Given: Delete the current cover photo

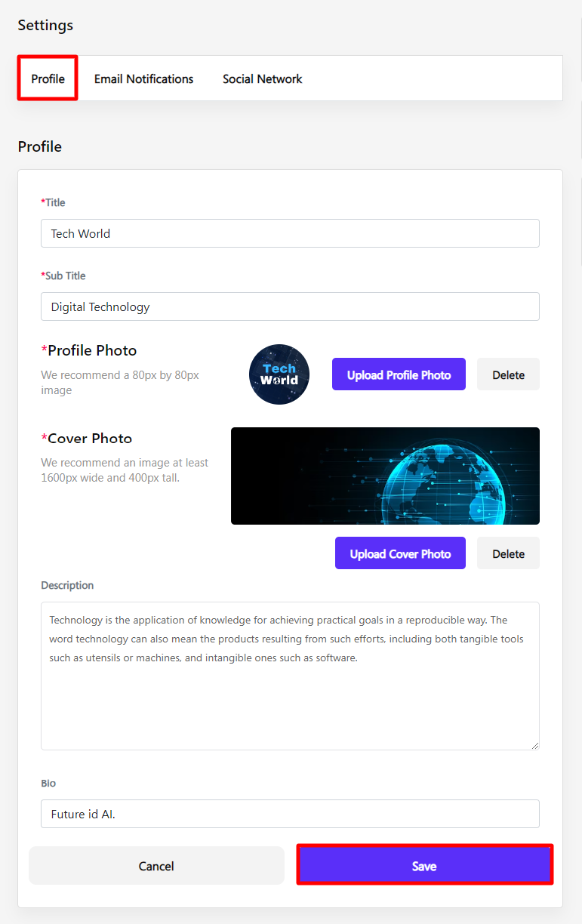Looking at the screenshot, I should point(508,553).
